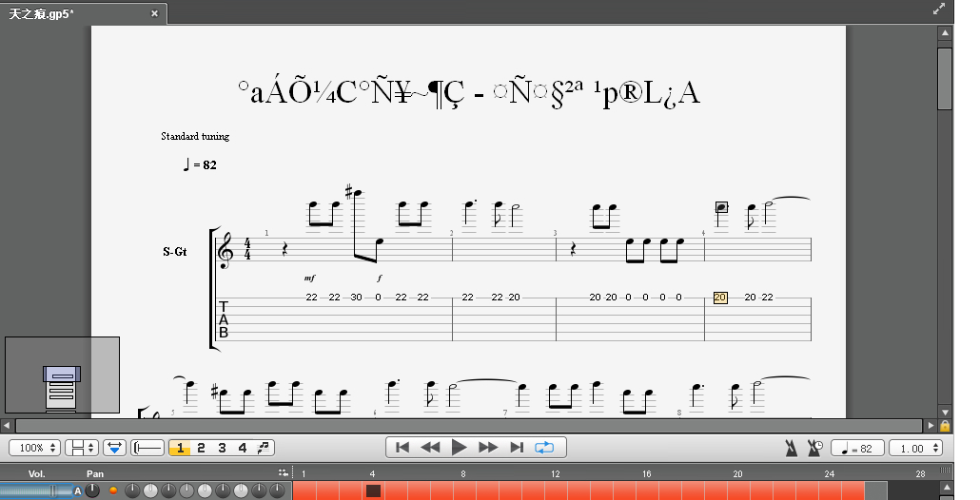Viewport: 980px width, 500px height.
Task: Click the Vol. column header
Action: [x=36, y=473]
